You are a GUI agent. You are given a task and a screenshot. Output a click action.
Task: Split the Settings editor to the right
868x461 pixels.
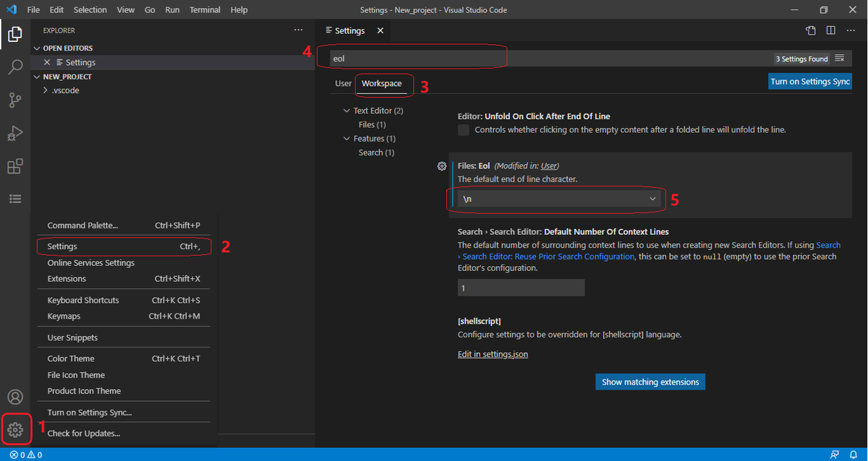(x=829, y=30)
